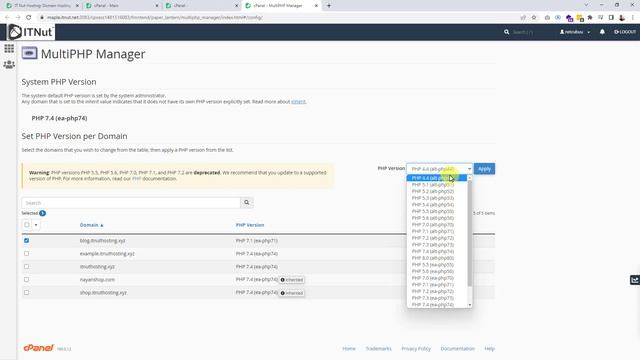Check the shop.itnuthosting.xyz row checkbox
Screen dimensions: 640x360
point(27,293)
